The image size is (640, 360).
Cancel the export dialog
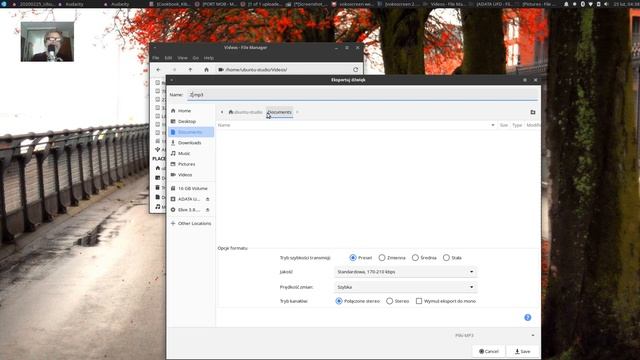489,351
